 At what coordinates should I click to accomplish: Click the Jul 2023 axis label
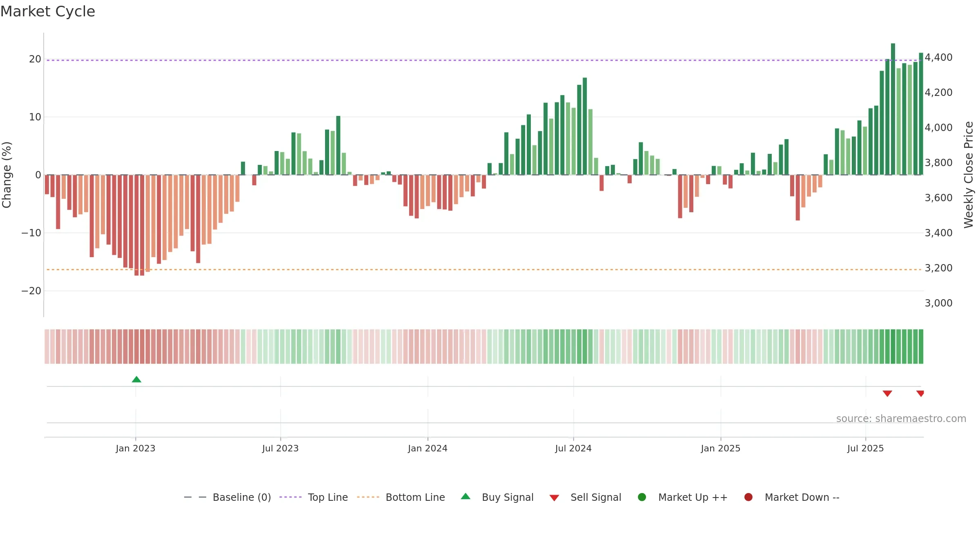click(281, 448)
